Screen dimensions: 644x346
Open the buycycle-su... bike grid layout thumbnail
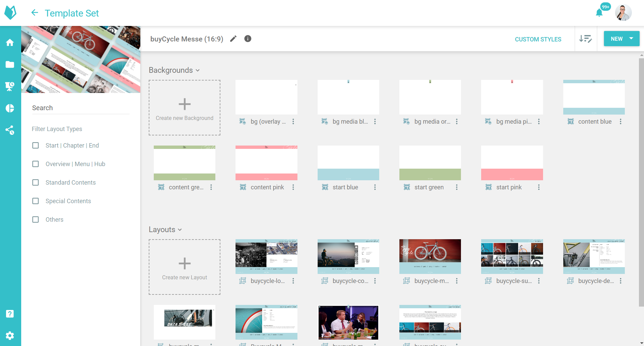click(512, 256)
